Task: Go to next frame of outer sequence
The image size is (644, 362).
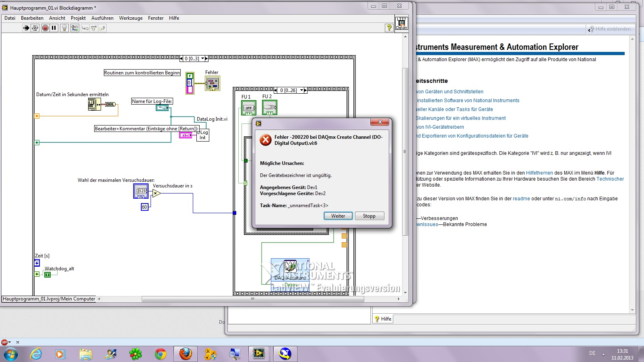Action: [207, 58]
